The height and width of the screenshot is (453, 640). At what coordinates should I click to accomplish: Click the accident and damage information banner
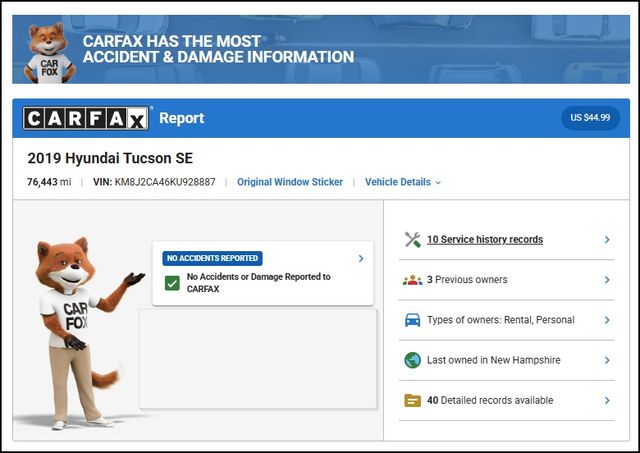pyautogui.click(x=320, y=50)
